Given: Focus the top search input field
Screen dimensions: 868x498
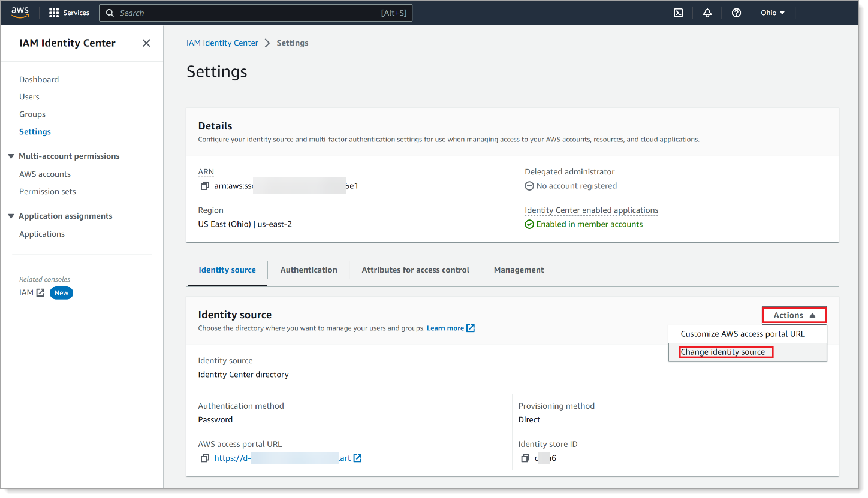Looking at the screenshot, I should tap(256, 13).
